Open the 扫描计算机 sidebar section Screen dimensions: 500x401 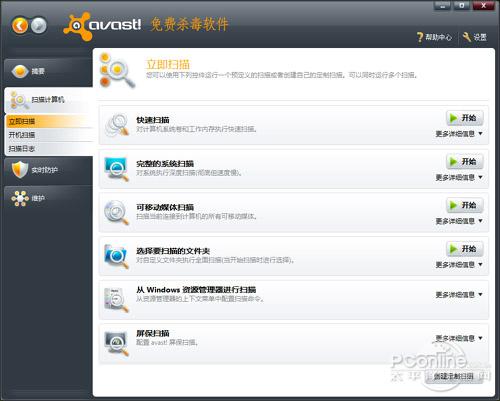pos(49,100)
